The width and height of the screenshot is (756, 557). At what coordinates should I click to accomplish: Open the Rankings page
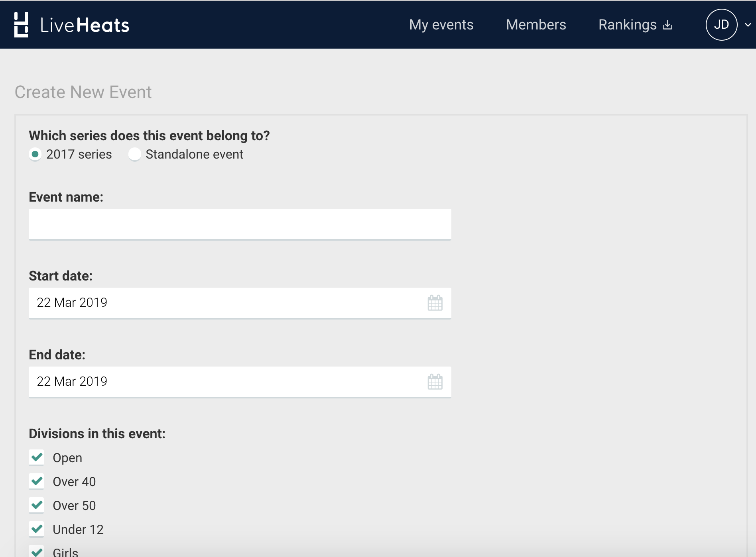point(628,25)
